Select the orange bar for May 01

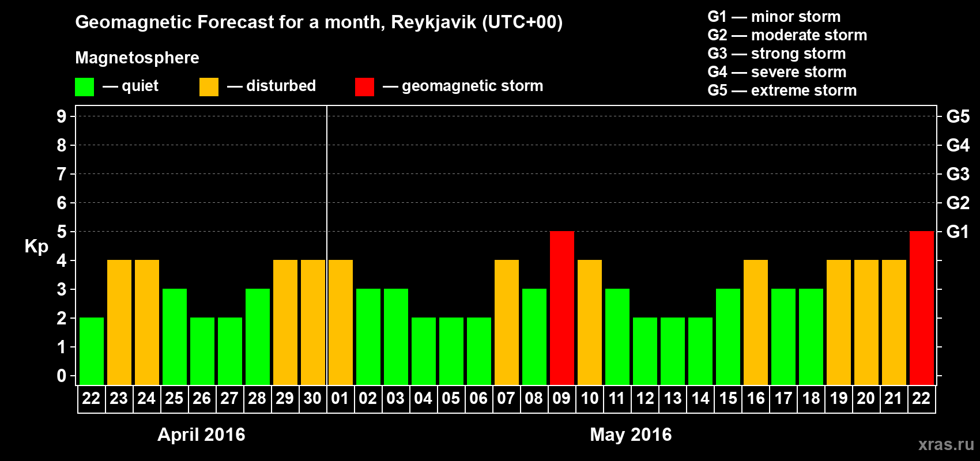tap(341, 322)
